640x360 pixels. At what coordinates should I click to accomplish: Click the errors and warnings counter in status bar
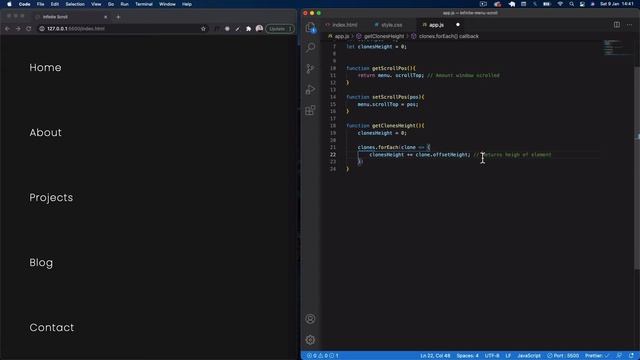[x=322, y=356]
